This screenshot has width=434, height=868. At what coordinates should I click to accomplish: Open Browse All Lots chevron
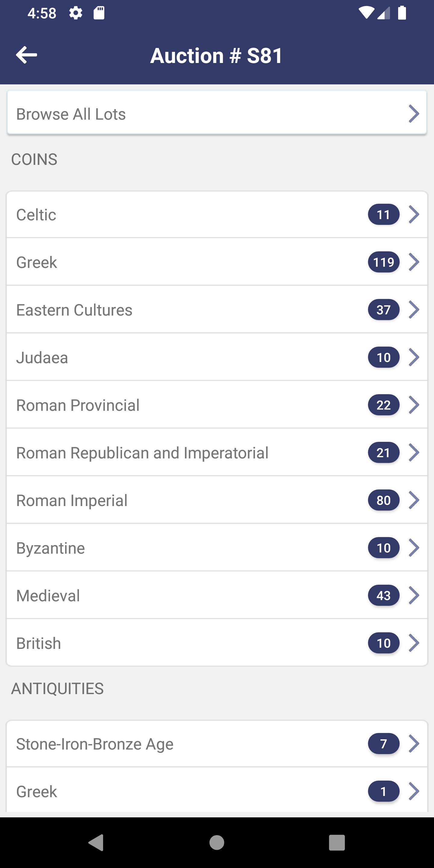(414, 114)
